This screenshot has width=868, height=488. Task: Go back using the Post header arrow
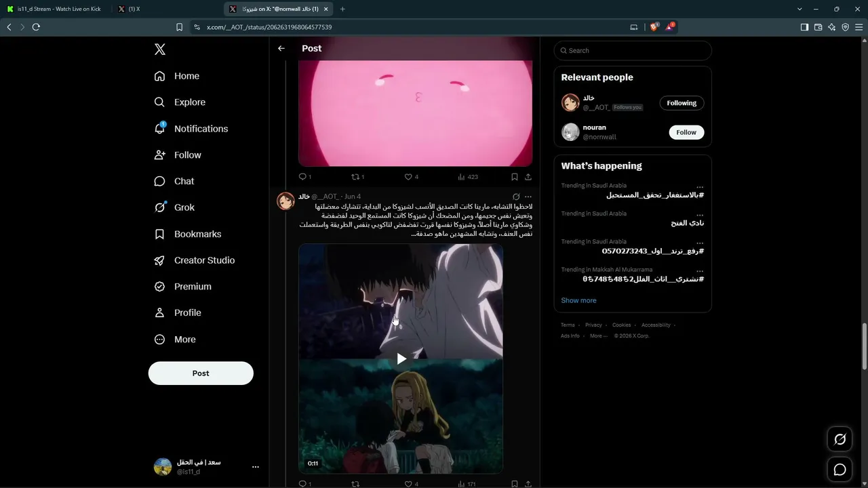pos(281,48)
